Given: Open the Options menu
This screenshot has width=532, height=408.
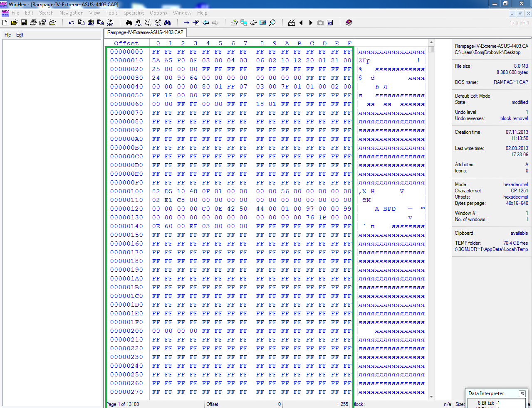Looking at the screenshot, I should pos(158,13).
